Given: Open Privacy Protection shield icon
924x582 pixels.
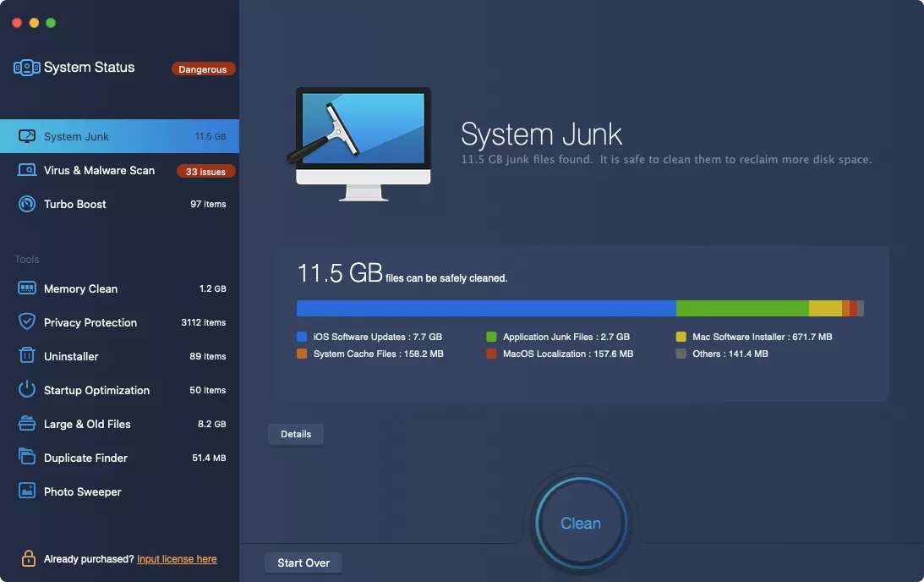Looking at the screenshot, I should (27, 322).
